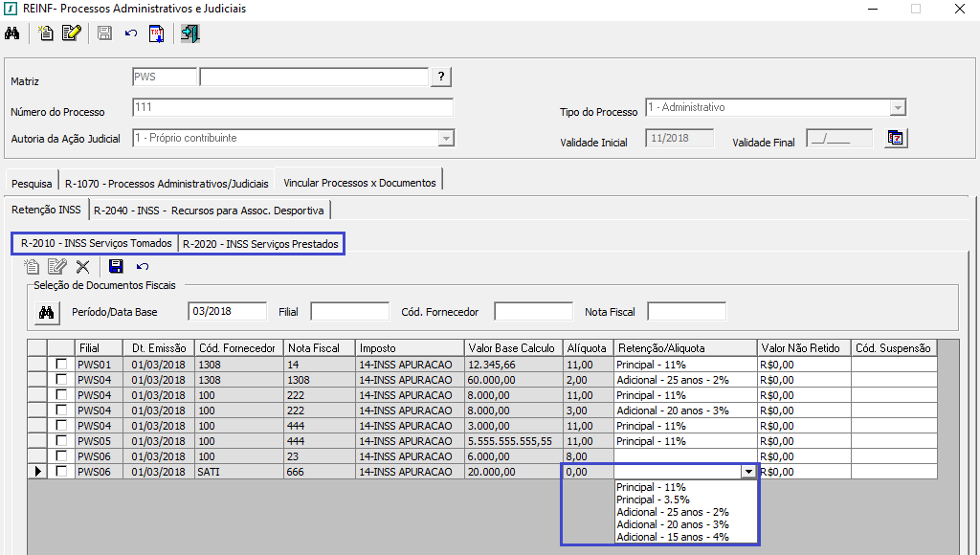Tick the checkbox on the SATI supplier row
Image resolution: width=980 pixels, height=555 pixels.
coord(61,472)
